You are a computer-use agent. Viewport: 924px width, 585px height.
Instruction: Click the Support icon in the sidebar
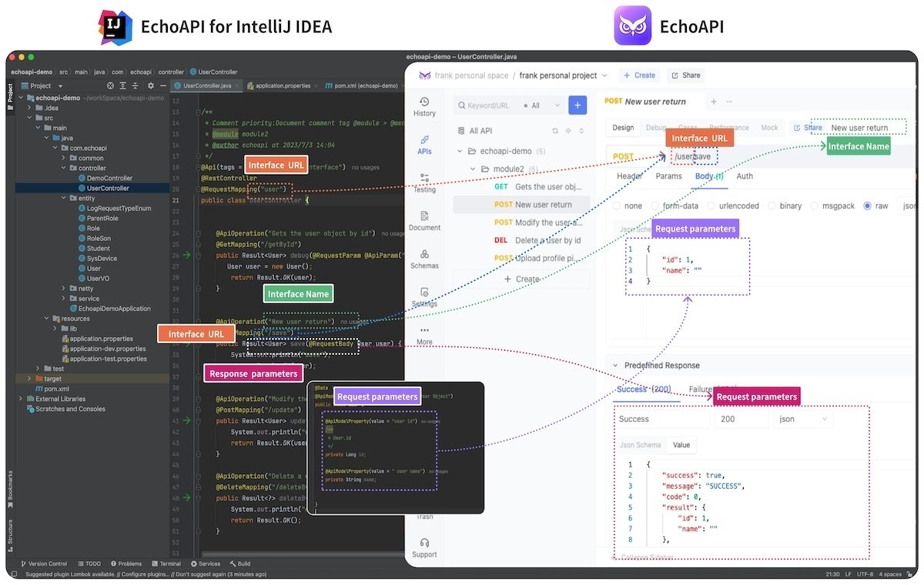click(424, 547)
